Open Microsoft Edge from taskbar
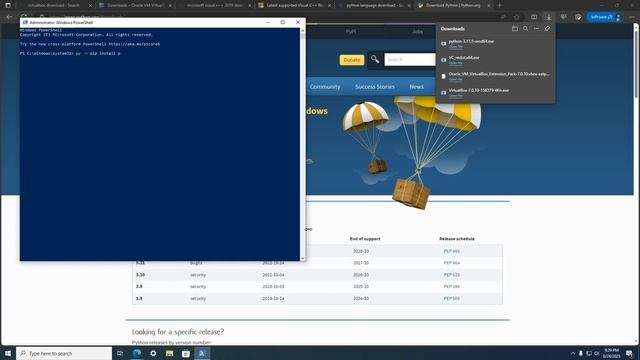 [137, 353]
